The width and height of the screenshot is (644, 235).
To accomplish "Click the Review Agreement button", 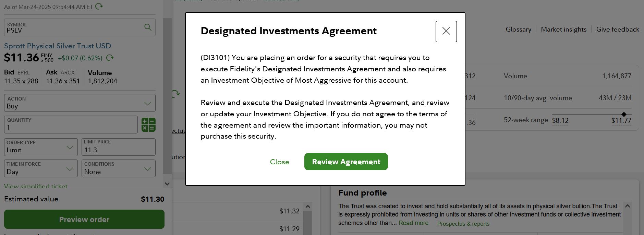I will tap(346, 162).
